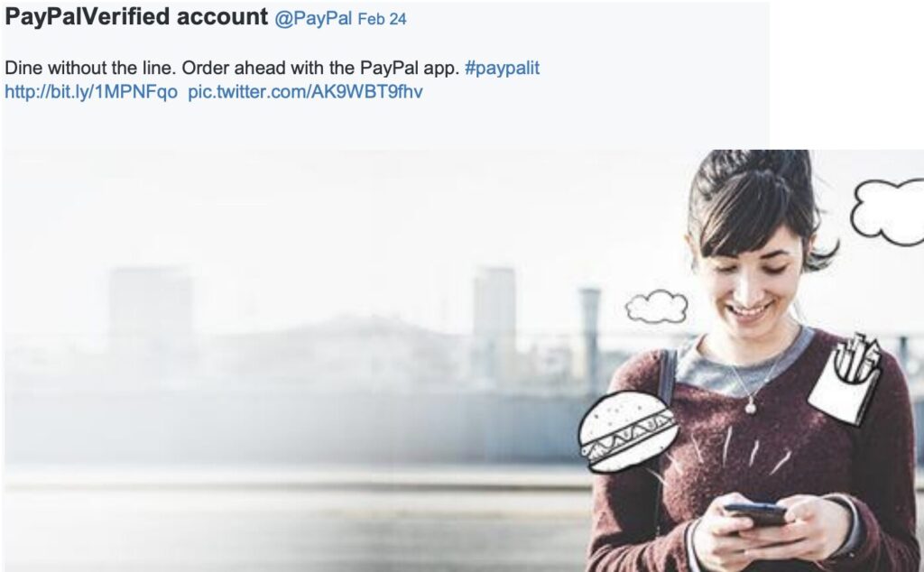
Task: Select the small cloud doodle beside the woman
Action: tap(656, 307)
